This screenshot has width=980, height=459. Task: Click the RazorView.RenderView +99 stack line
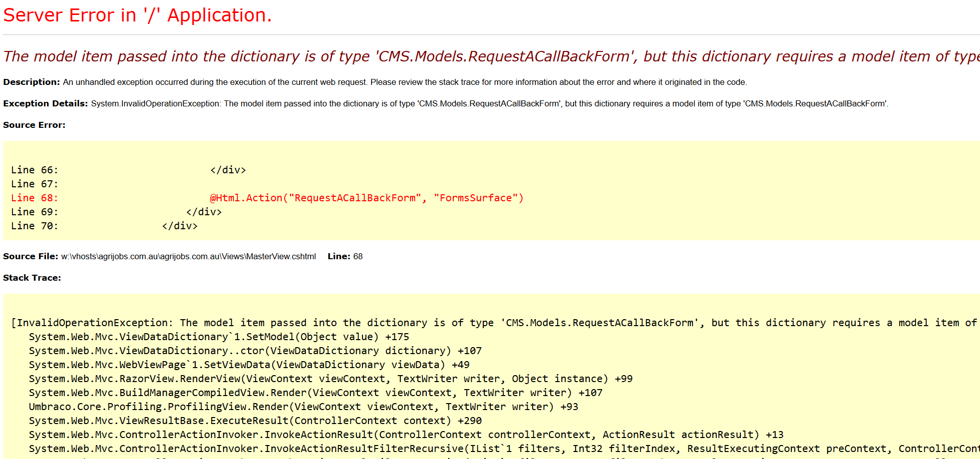coord(330,379)
